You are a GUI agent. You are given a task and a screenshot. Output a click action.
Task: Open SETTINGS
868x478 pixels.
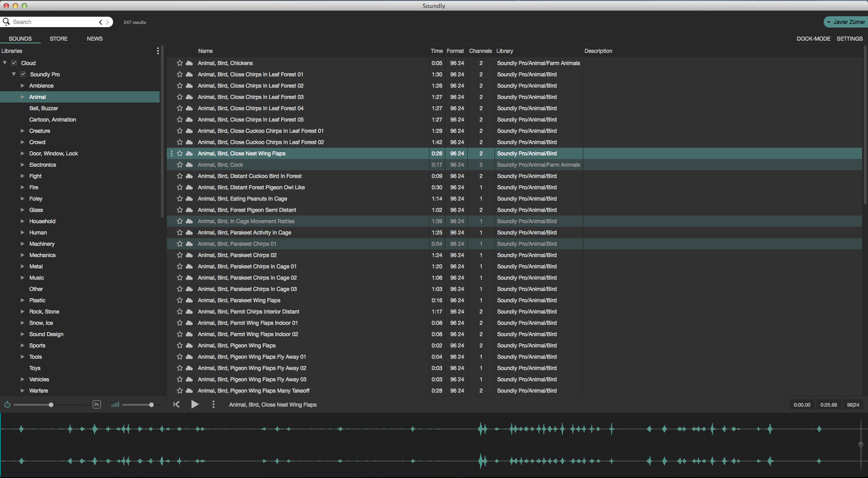pyautogui.click(x=849, y=39)
